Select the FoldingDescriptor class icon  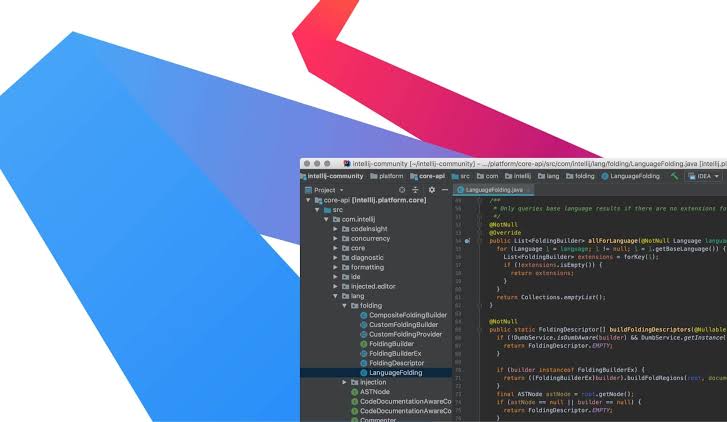(364, 363)
